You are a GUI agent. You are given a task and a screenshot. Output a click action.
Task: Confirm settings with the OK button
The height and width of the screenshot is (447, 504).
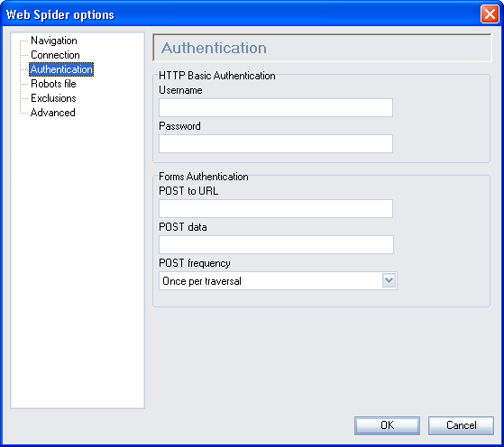[387, 425]
